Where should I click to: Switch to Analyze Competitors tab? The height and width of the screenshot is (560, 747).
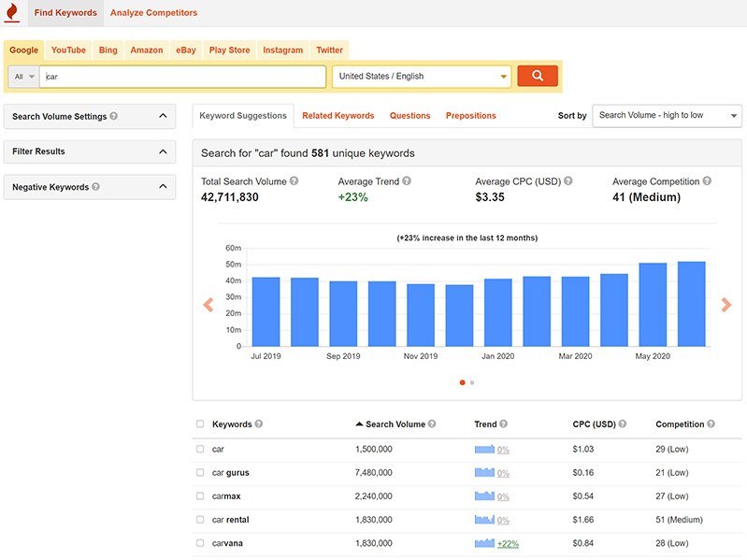click(x=153, y=13)
